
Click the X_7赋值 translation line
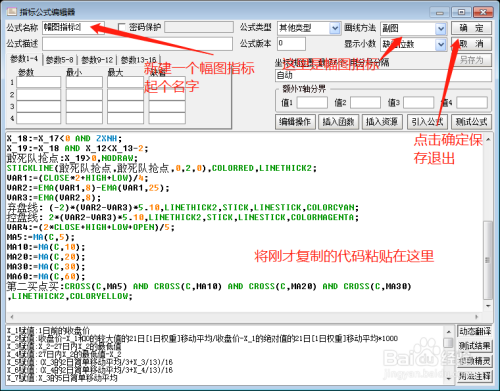point(62,378)
